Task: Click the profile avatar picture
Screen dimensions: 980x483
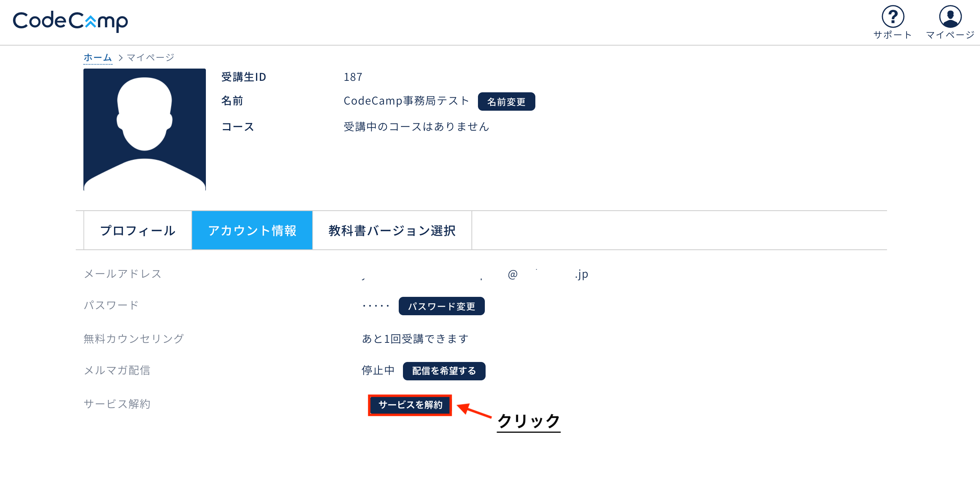Action: coord(145,129)
